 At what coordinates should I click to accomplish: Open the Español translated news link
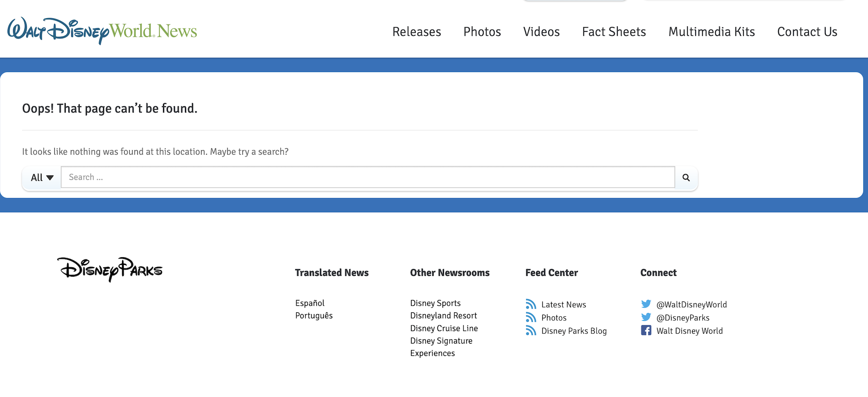pos(310,303)
